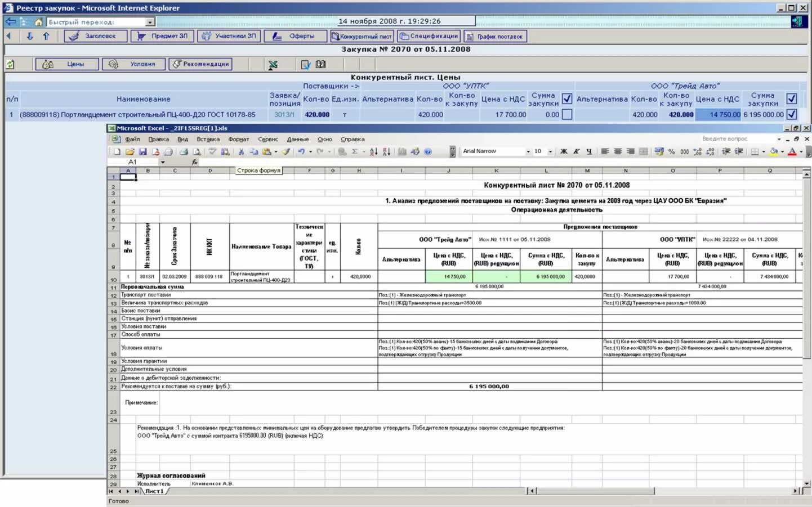
Task: Open the home icon in the navigation bar
Action: [38, 22]
